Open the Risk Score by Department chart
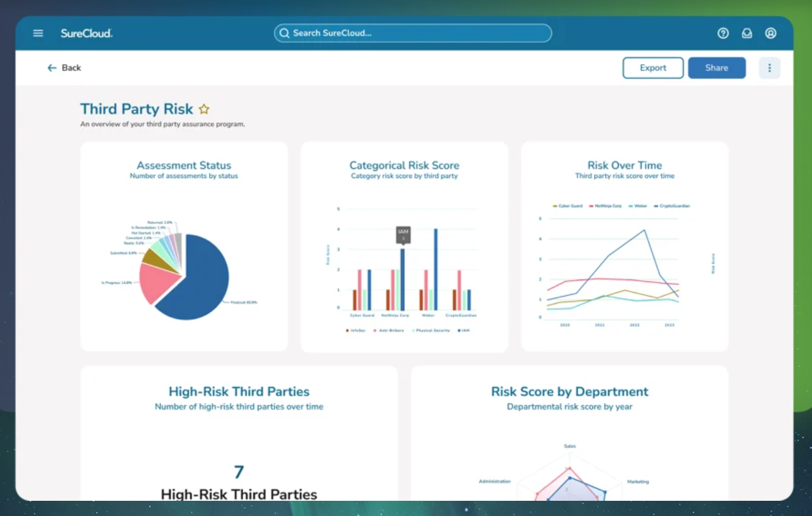 pyautogui.click(x=569, y=391)
